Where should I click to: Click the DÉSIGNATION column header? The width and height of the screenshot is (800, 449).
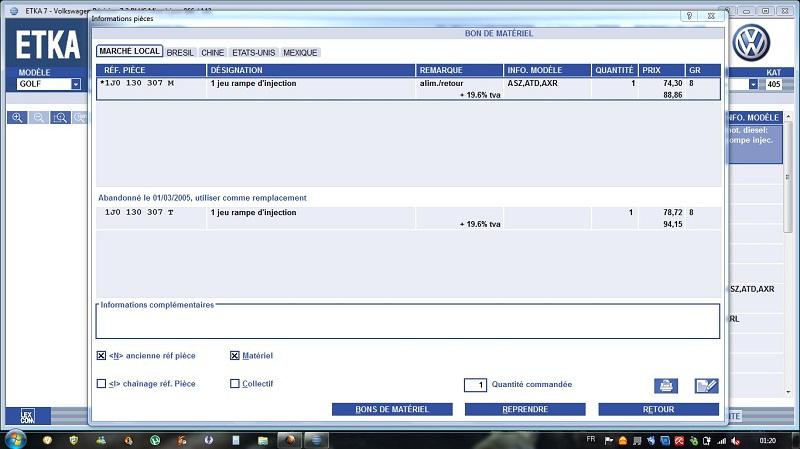[x=311, y=70]
